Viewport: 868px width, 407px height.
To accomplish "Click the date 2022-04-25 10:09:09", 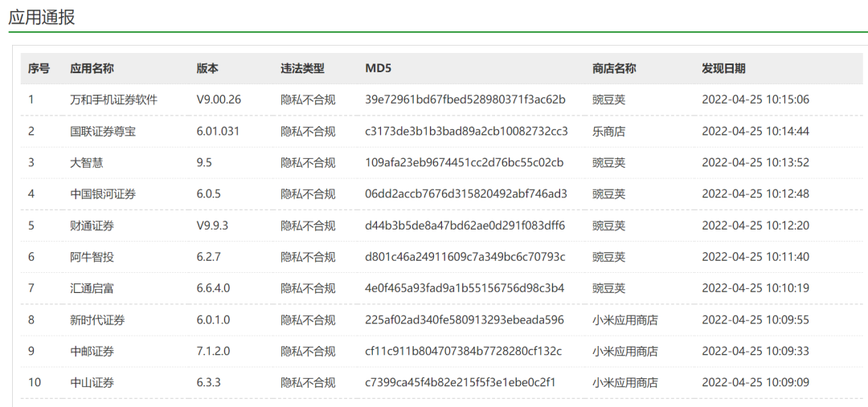I will click(x=755, y=382).
